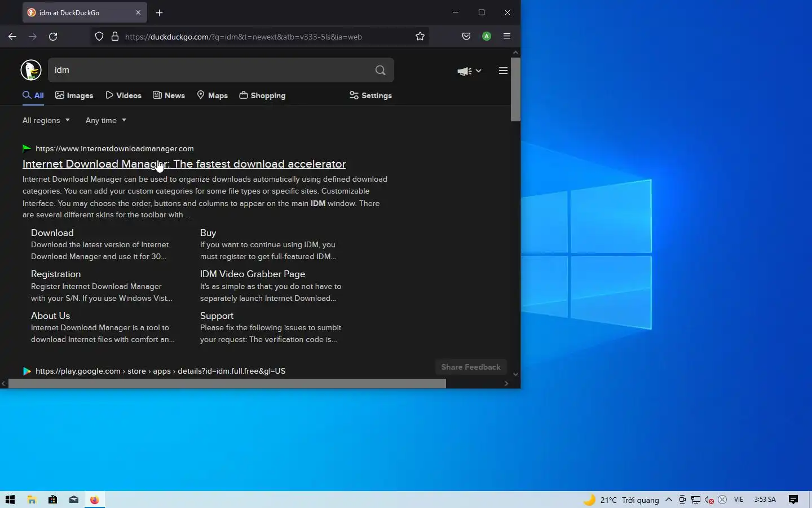Open Internet Download Manager result title link
This screenshot has width=812, height=508.
coord(184,164)
